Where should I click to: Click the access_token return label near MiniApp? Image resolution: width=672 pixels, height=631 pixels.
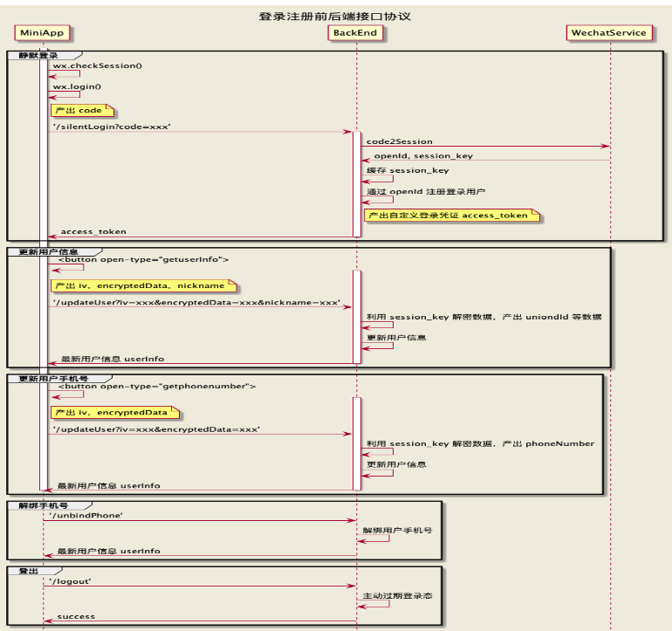93,232
